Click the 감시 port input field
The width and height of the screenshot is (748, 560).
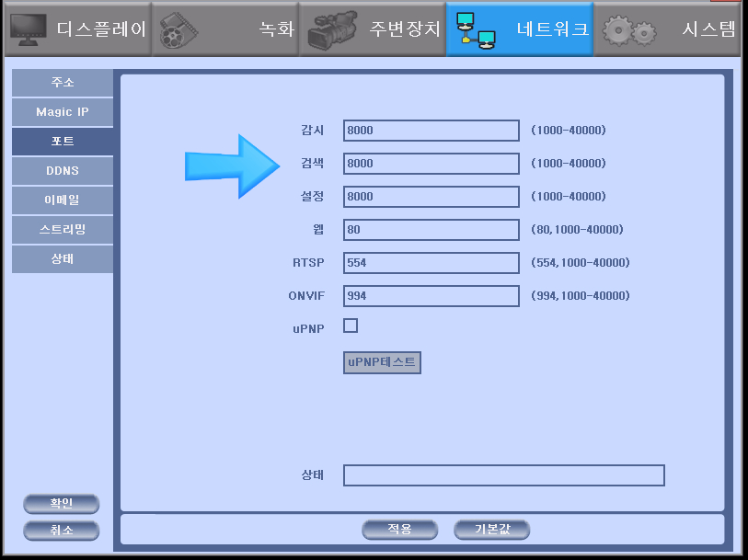pos(432,131)
